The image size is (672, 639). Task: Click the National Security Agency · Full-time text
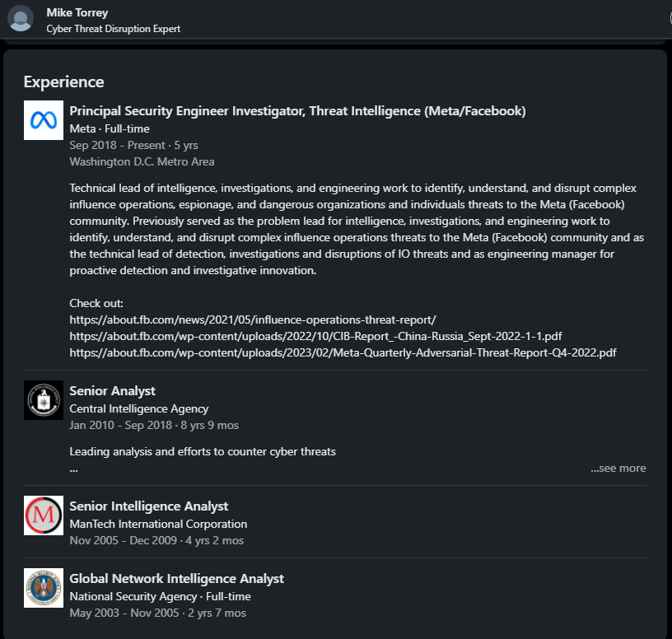[160, 596]
